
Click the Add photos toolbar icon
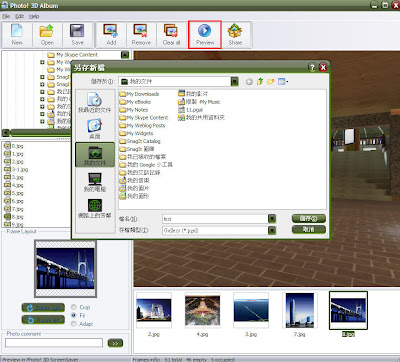(110, 31)
